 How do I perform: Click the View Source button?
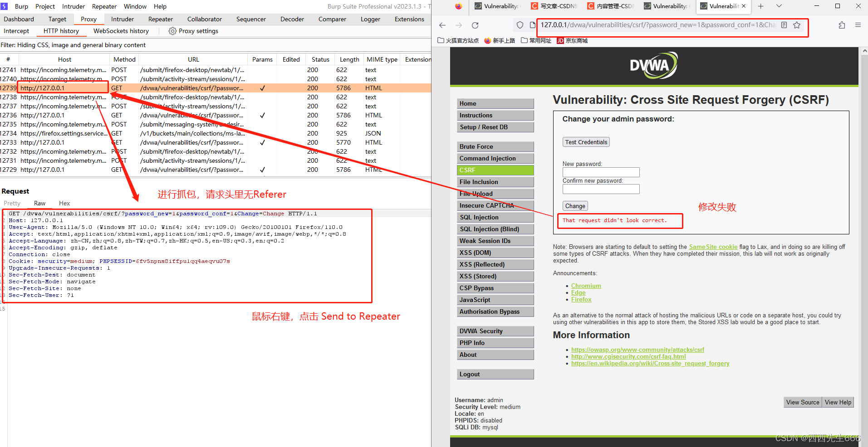pos(802,402)
